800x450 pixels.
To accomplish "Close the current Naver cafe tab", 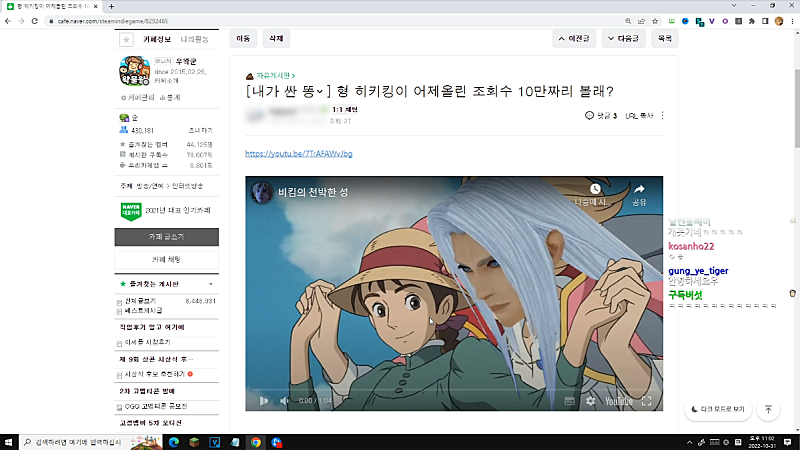I will point(95,7).
